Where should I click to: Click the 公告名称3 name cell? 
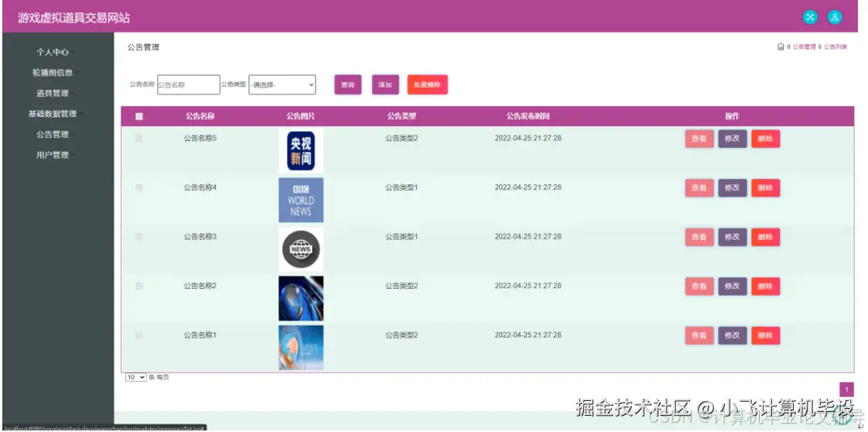tap(200, 236)
